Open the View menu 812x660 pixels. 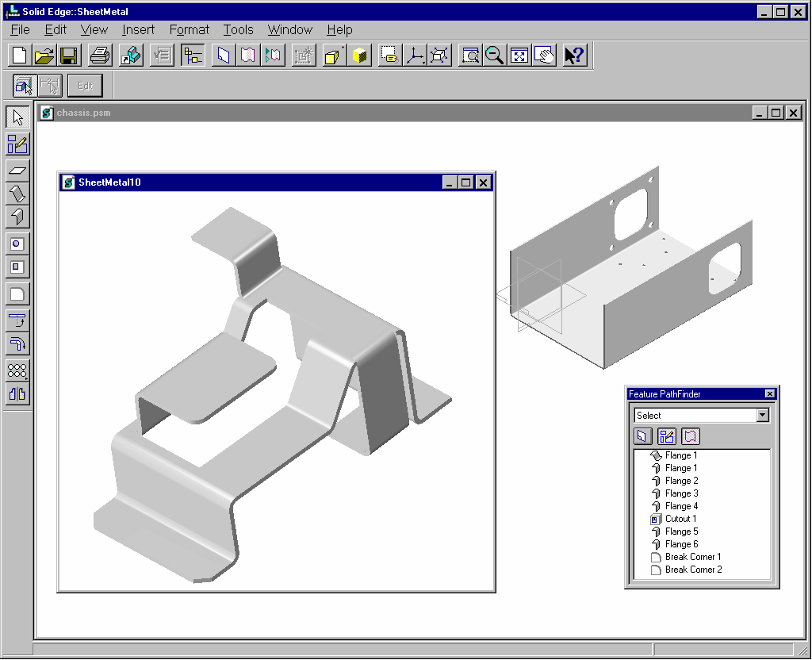tap(94, 29)
